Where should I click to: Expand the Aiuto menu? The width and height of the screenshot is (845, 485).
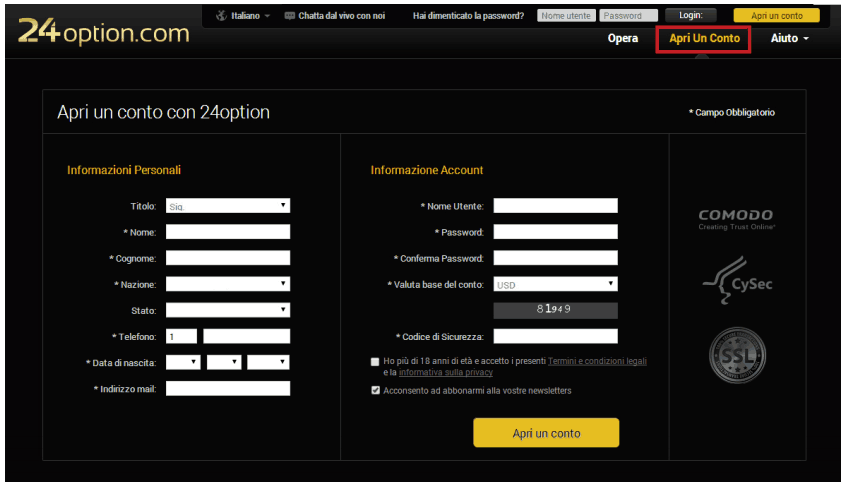789,38
